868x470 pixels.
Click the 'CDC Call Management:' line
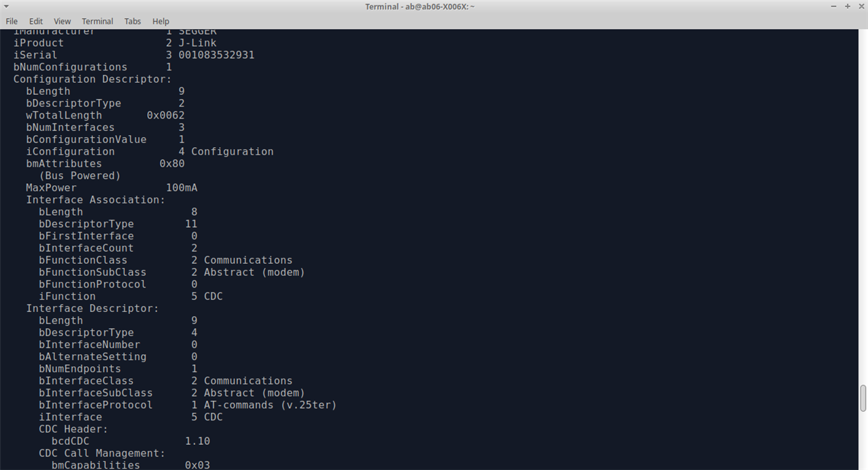tap(102, 453)
